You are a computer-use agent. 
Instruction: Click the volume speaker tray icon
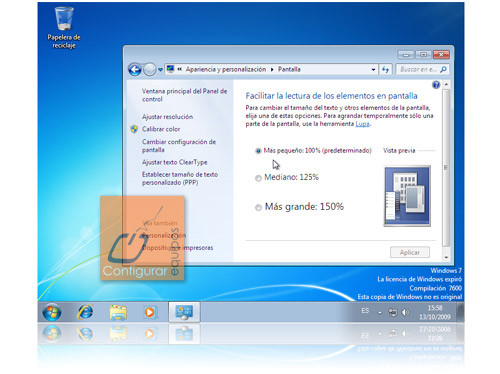[405, 312]
